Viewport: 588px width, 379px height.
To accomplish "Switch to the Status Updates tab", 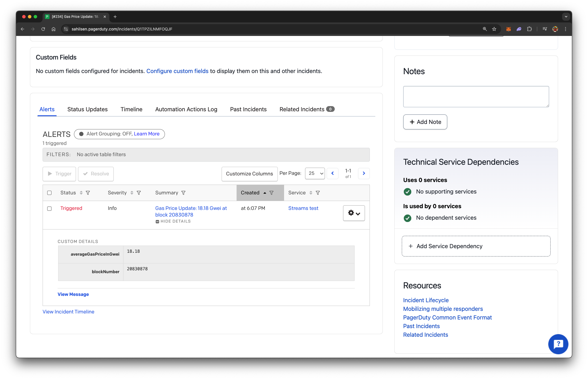I will 87,109.
